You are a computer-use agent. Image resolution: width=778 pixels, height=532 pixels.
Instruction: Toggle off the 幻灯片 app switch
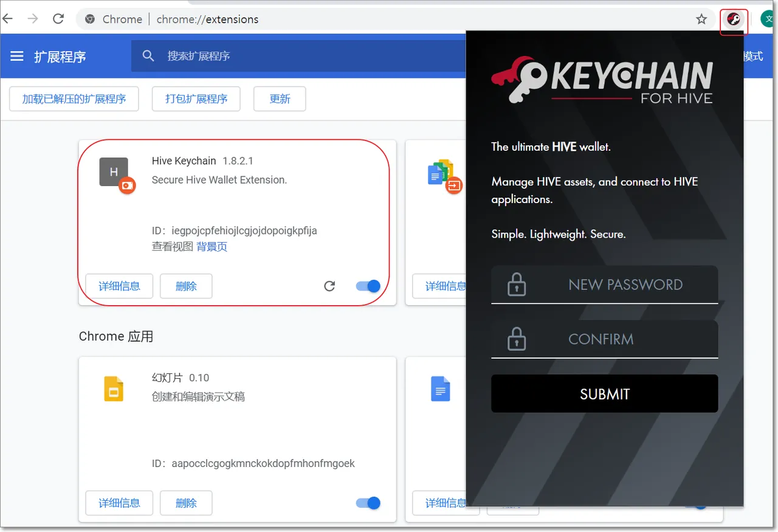pos(368,503)
